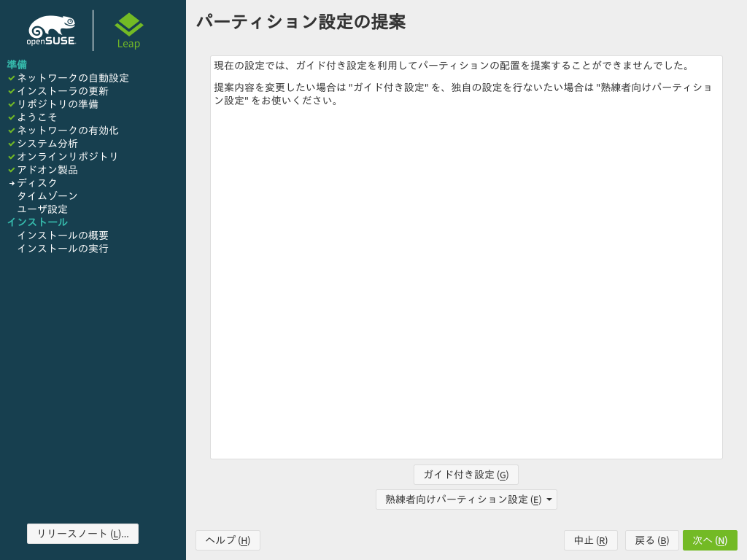
Task: Click the ガイド付き設定 button
Action: (465, 475)
